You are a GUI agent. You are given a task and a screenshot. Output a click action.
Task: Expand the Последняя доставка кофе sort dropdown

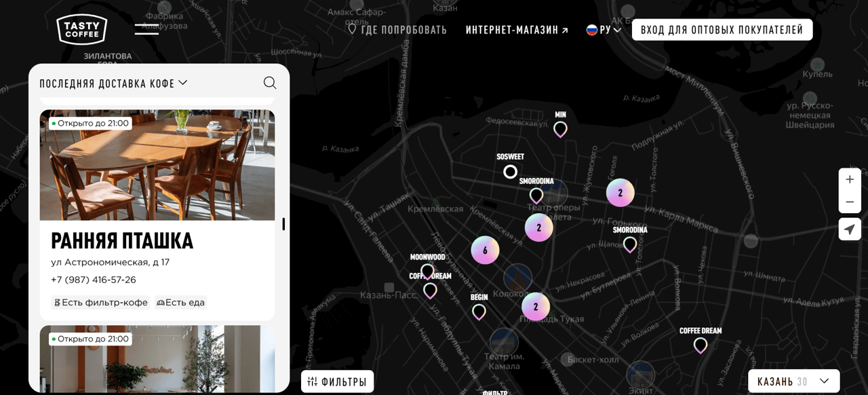coord(113,83)
